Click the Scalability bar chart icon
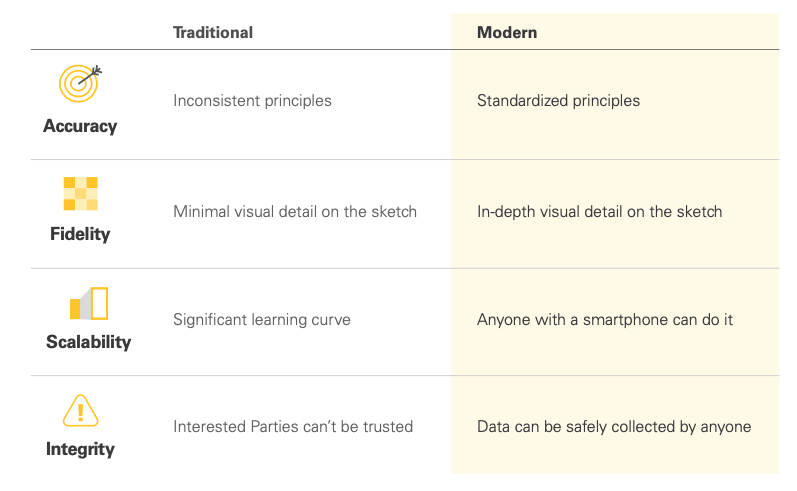Viewport: 797px width, 491px height. click(x=89, y=303)
